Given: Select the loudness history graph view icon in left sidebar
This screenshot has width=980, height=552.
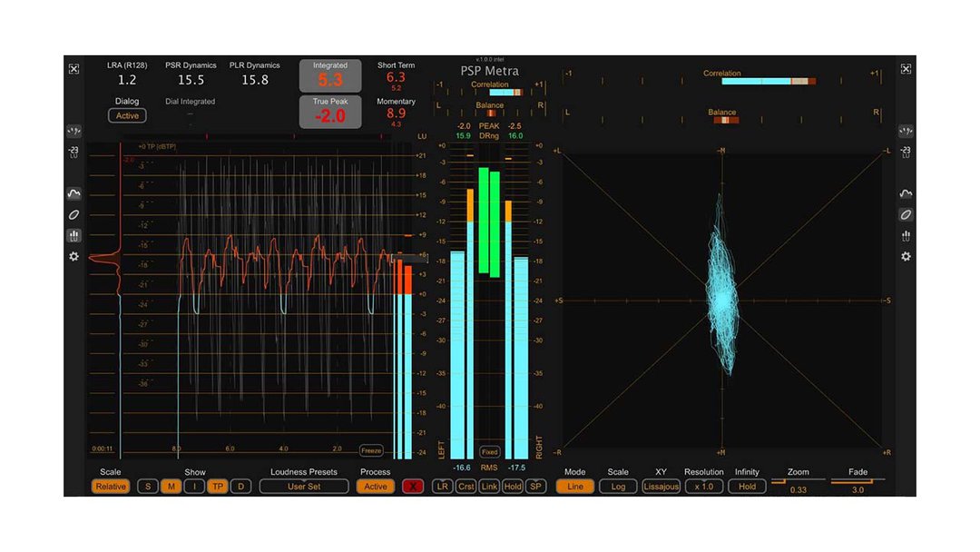Looking at the screenshot, I should (x=73, y=193).
